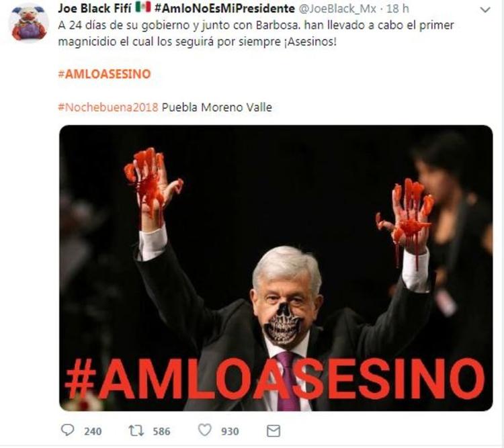Send tweet via the envelope message icon
This screenshot has height=448, width=504.
(x=274, y=431)
